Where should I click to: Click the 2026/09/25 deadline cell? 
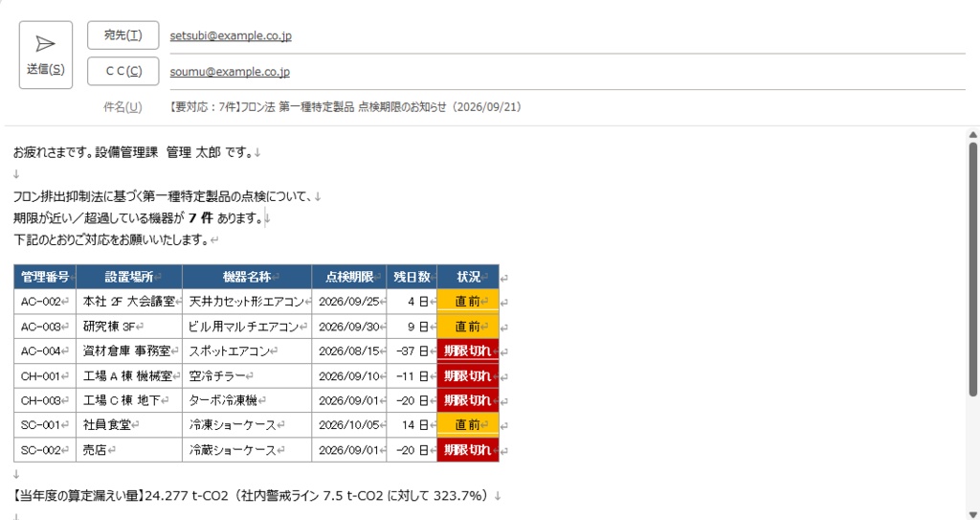pos(349,302)
